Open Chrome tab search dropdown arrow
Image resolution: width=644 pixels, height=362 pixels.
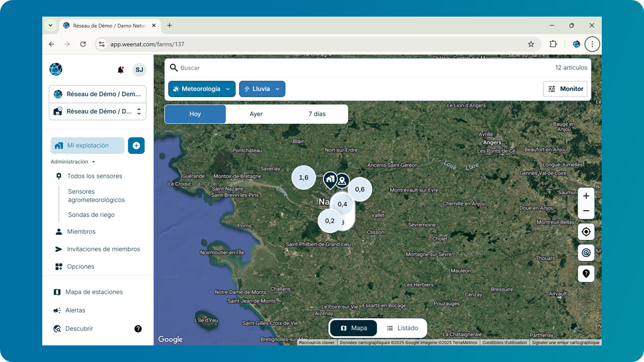pyautogui.click(x=50, y=25)
